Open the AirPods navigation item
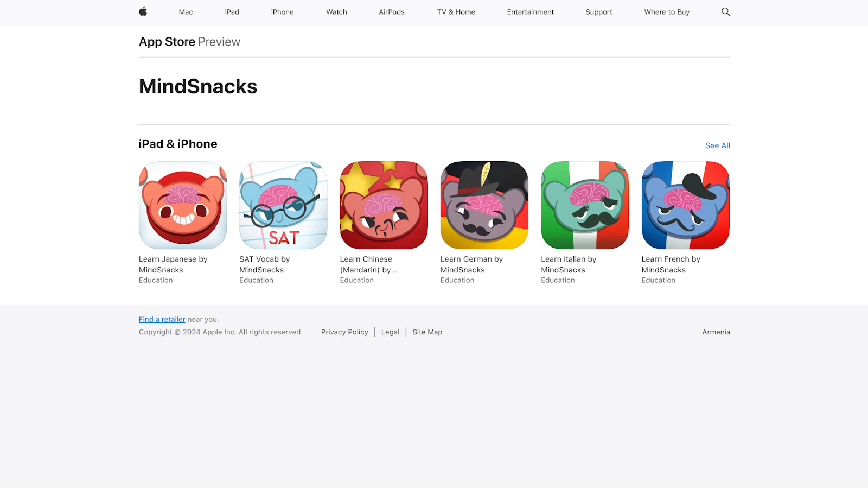The height and width of the screenshot is (488, 868). tap(392, 12)
